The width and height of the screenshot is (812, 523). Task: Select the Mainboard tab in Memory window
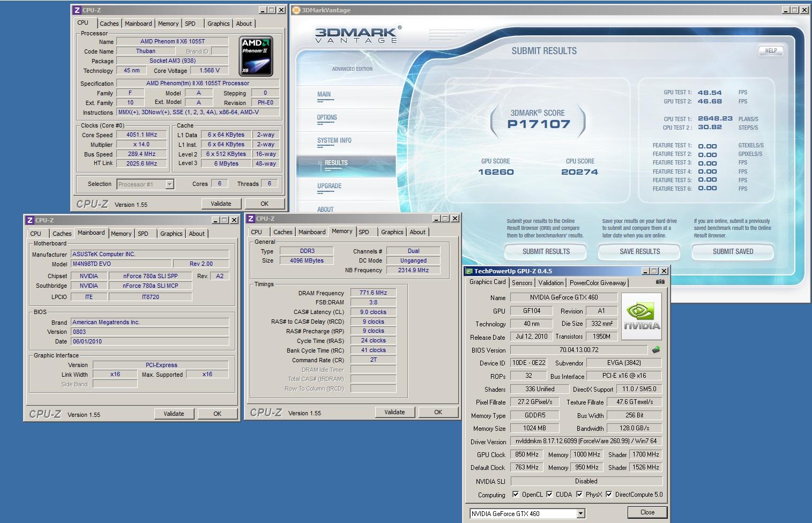312,232
